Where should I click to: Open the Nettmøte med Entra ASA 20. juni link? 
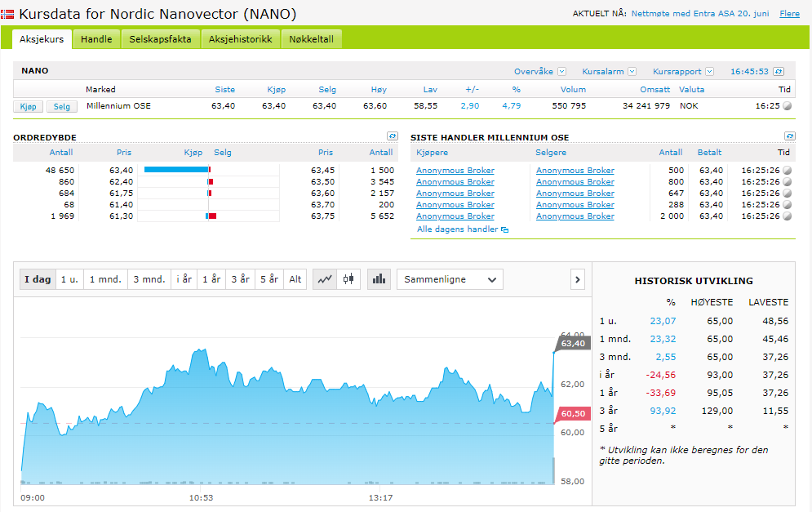pos(700,13)
